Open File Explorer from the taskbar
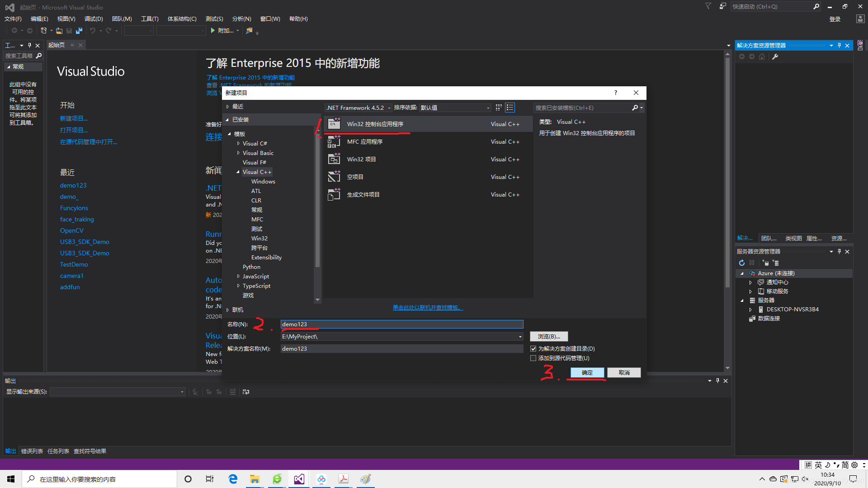 pos(255,479)
